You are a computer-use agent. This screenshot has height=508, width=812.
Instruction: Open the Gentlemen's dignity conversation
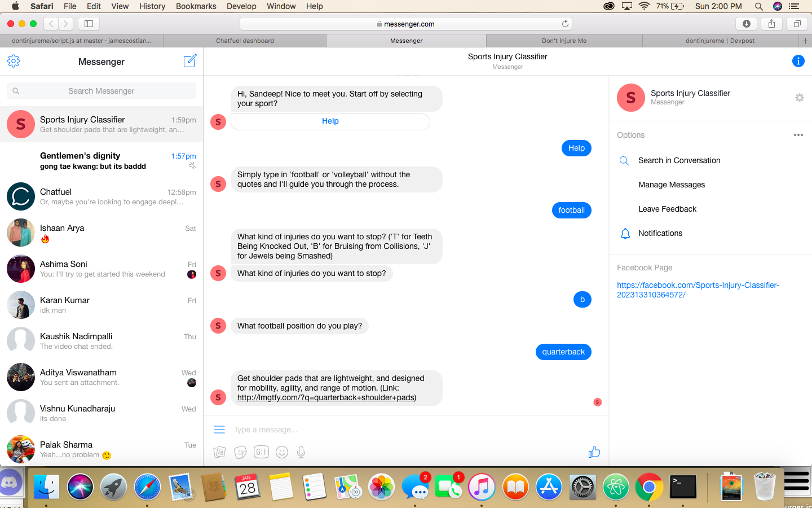coord(101,160)
